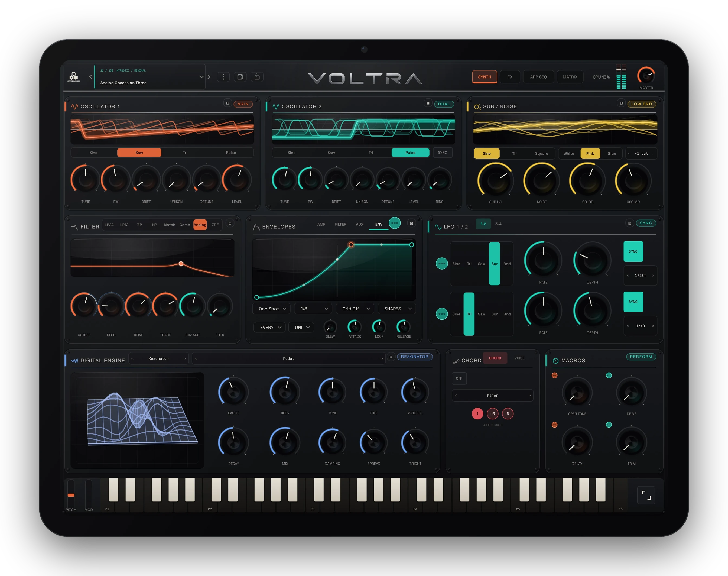Go to previous preset with left arrow
This screenshot has height=576, width=728.
tap(90, 77)
